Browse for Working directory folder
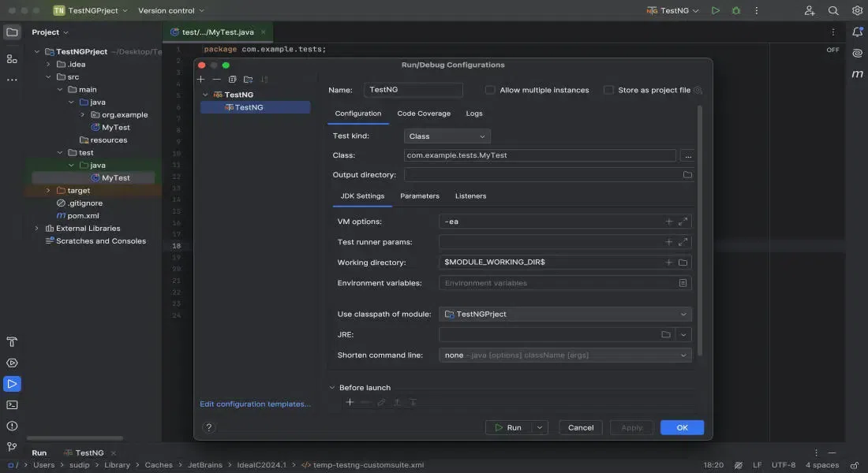 pos(683,263)
